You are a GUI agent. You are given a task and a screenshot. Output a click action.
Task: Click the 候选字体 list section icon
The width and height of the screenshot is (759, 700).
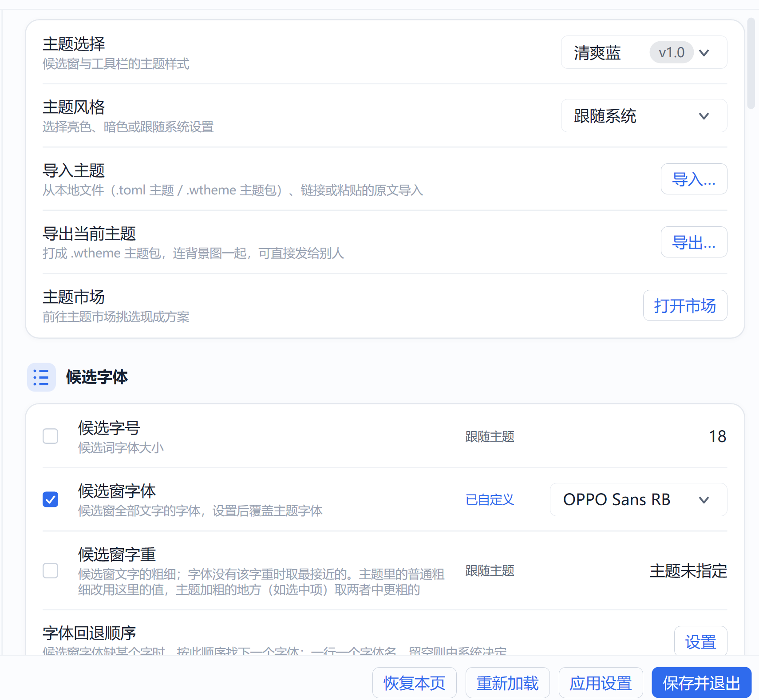(41, 377)
